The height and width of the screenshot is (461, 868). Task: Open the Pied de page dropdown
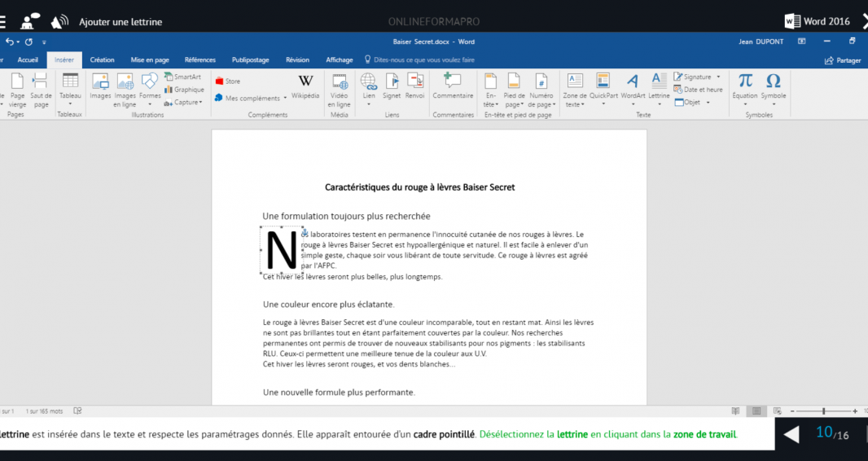pos(514,90)
